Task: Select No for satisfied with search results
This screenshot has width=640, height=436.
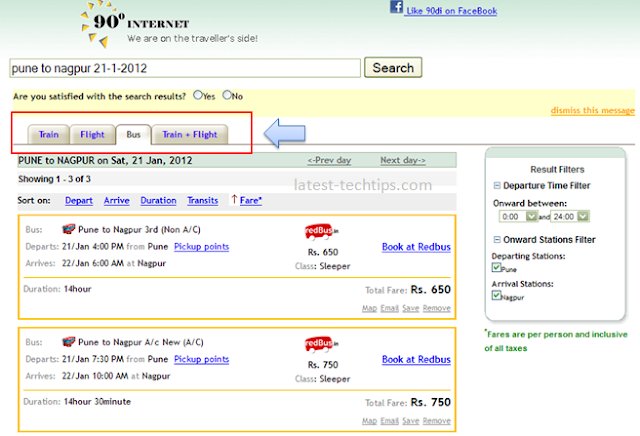Action: tap(227, 95)
